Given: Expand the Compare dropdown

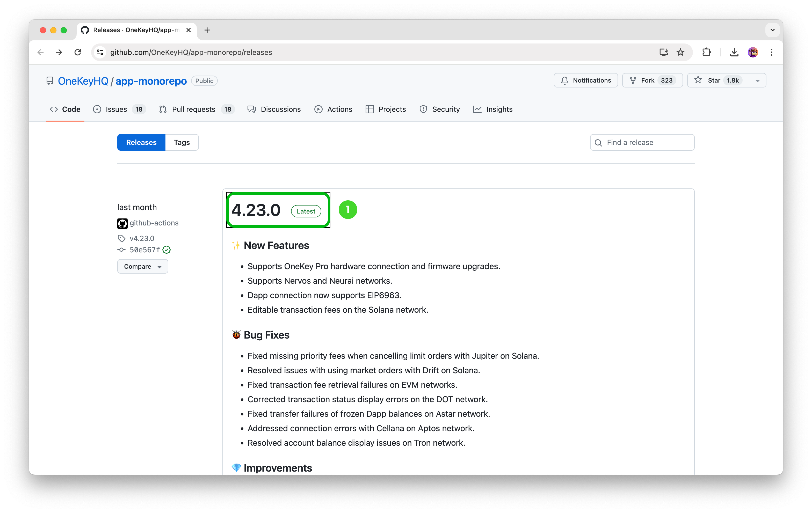Looking at the screenshot, I should [143, 266].
